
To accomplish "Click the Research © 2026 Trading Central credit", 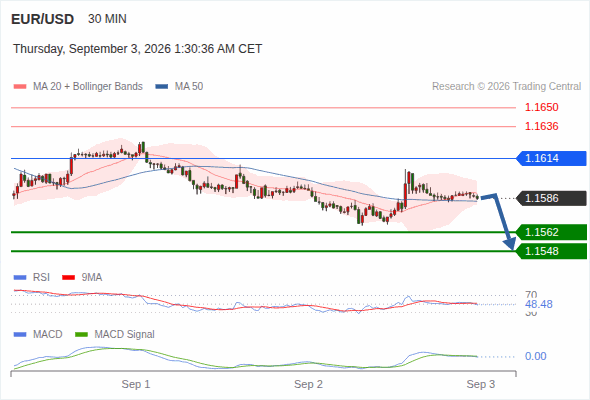I will 506,87.
